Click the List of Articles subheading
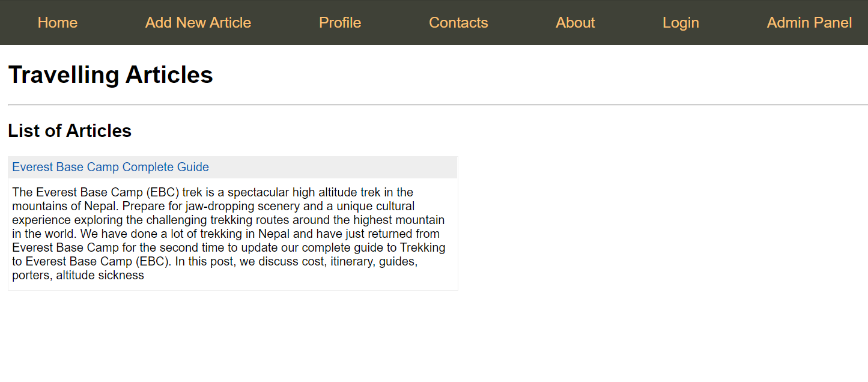The width and height of the screenshot is (868, 382). click(x=70, y=131)
